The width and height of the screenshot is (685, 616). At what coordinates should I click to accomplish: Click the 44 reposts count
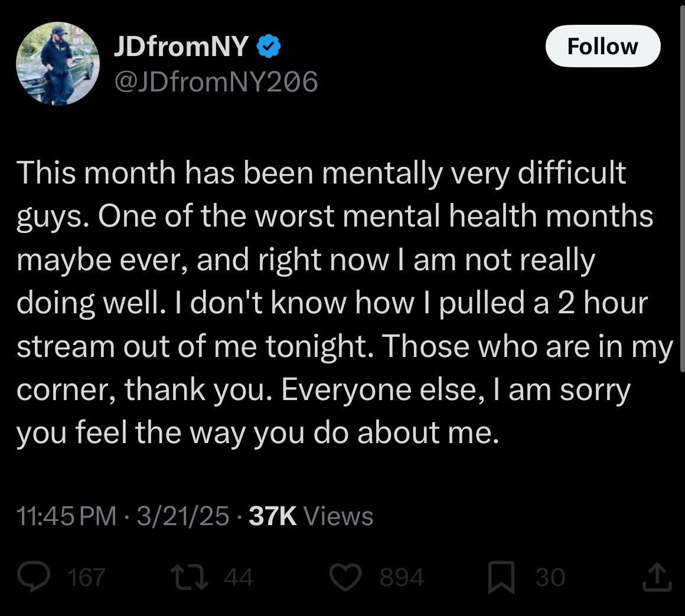(x=239, y=577)
